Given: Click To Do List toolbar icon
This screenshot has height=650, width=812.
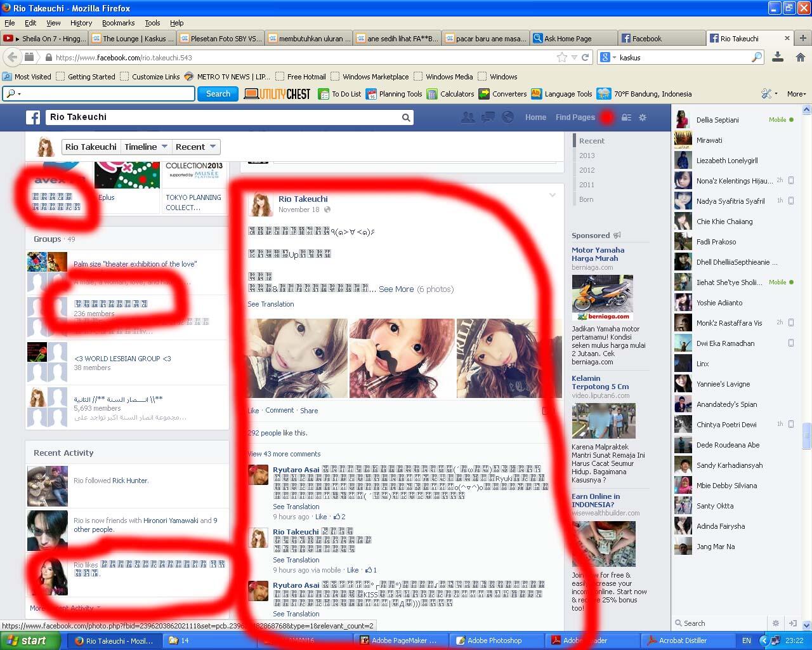Looking at the screenshot, I should 324,94.
